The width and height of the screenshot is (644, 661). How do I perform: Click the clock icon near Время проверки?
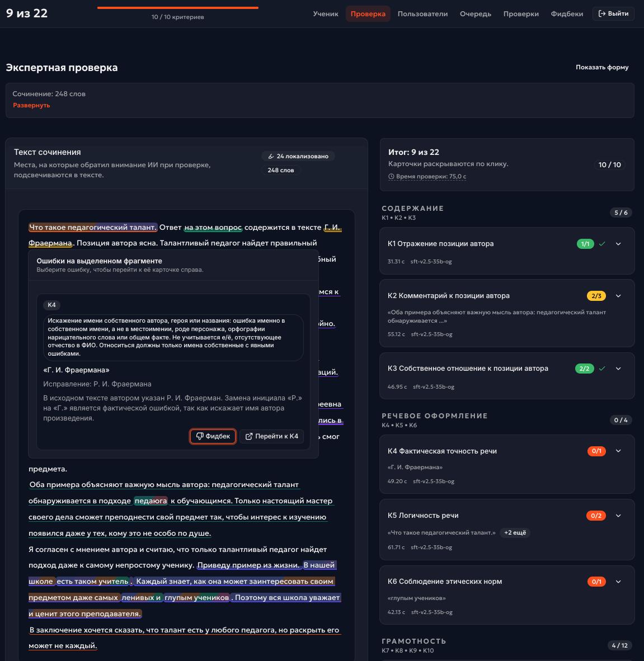pos(391,176)
